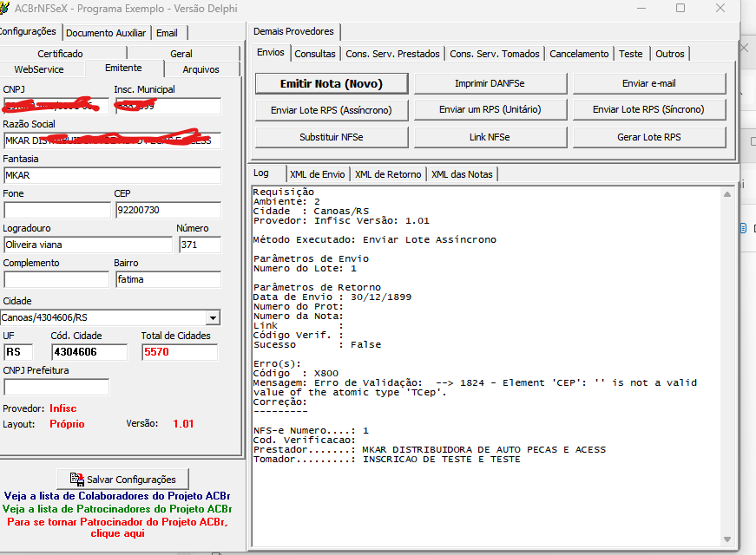Click the empty Complemento field
The height and width of the screenshot is (555, 756).
(56, 279)
